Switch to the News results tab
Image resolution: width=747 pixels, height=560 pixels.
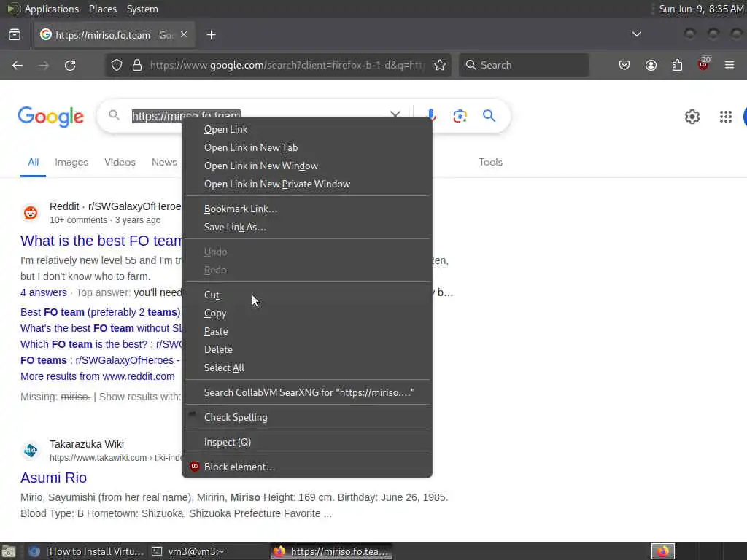[x=164, y=163]
